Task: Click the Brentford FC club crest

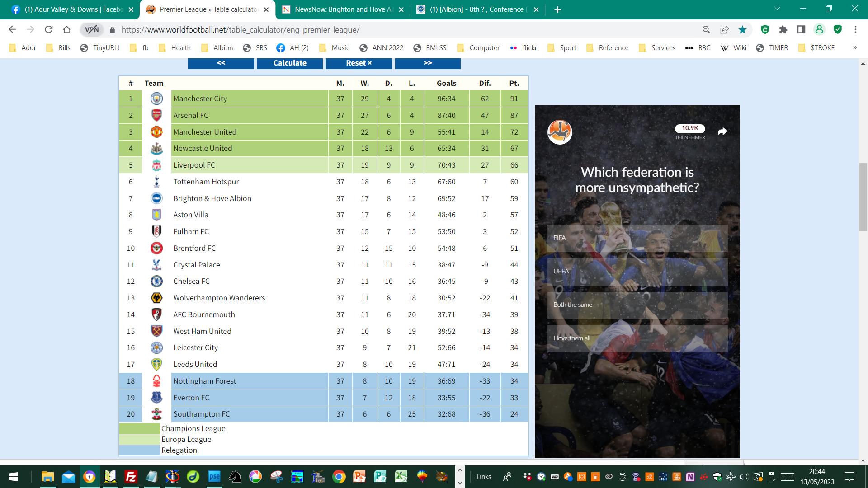Action: click(156, 248)
